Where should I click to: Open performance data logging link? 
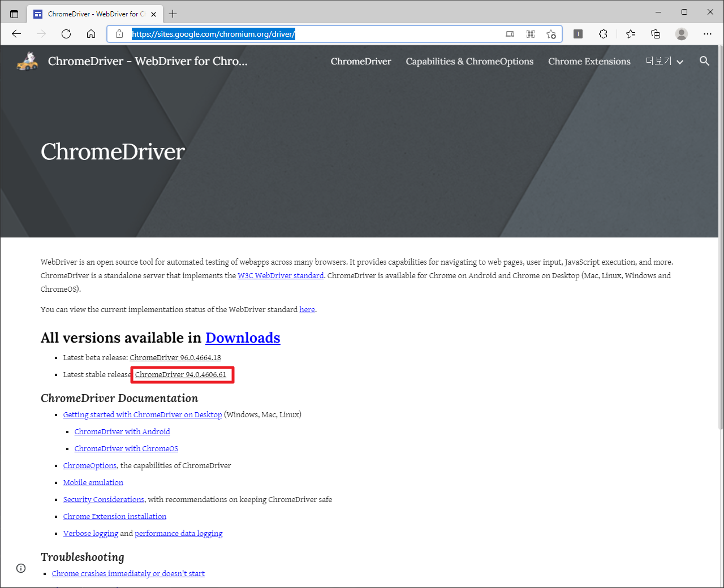point(179,534)
